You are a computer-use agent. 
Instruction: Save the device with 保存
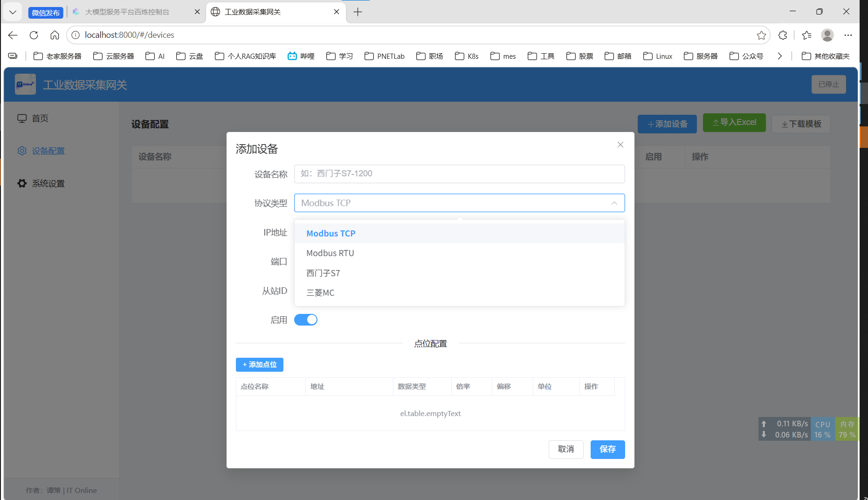coord(607,449)
